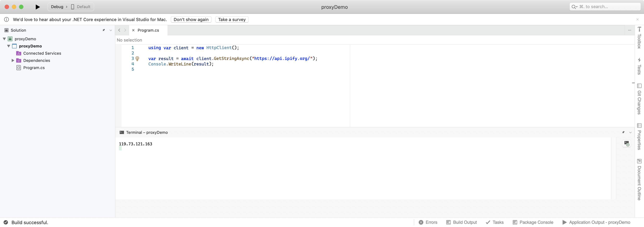Click the Don't show again button
The height and width of the screenshot is (227, 644).
coord(191,20)
